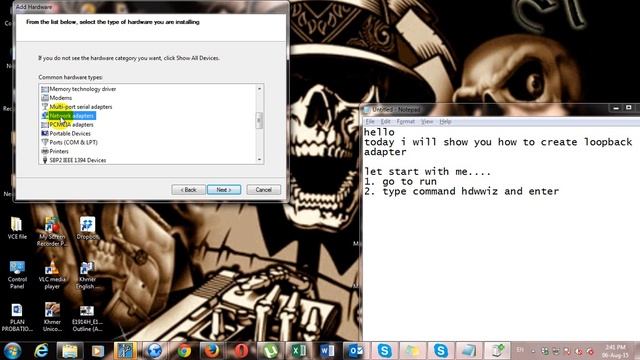This screenshot has height=360, width=640.
Task: Open the Notepad Help menu
Action: pyautogui.click(x=445, y=122)
